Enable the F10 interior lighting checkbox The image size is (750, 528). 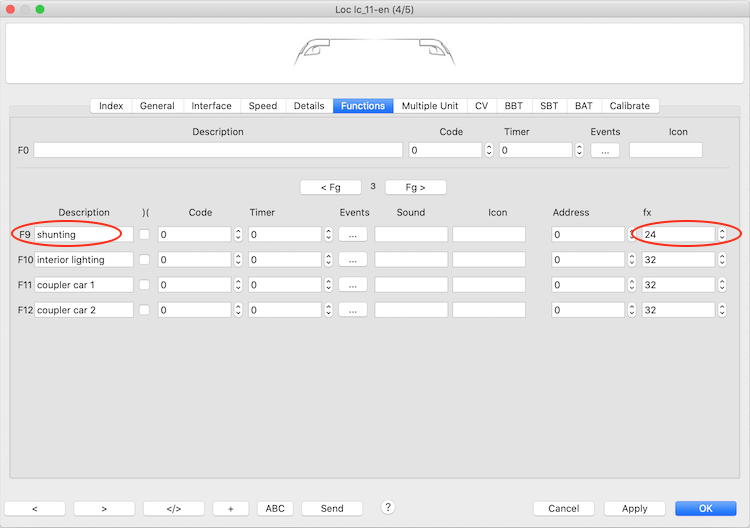[x=145, y=260]
